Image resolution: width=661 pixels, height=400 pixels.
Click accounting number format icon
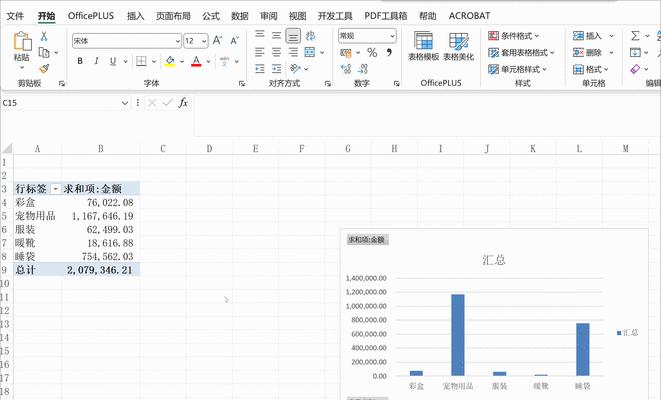[x=346, y=53]
